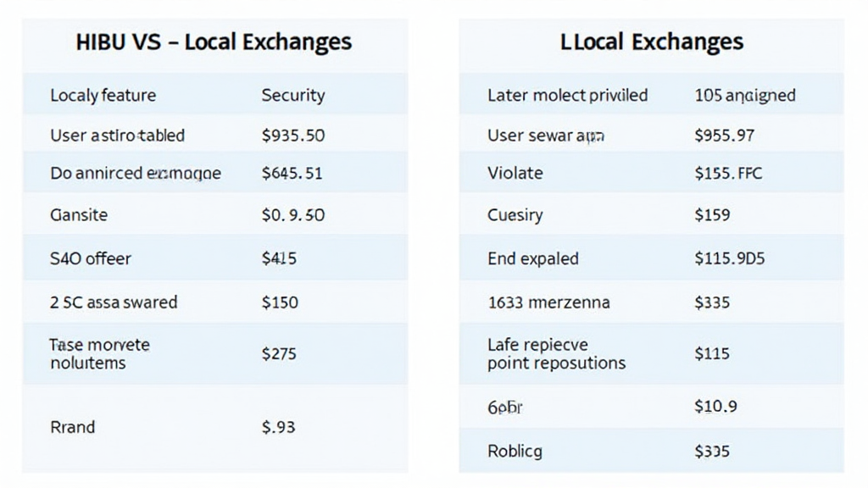Click the $935.50 price cell

(293, 136)
